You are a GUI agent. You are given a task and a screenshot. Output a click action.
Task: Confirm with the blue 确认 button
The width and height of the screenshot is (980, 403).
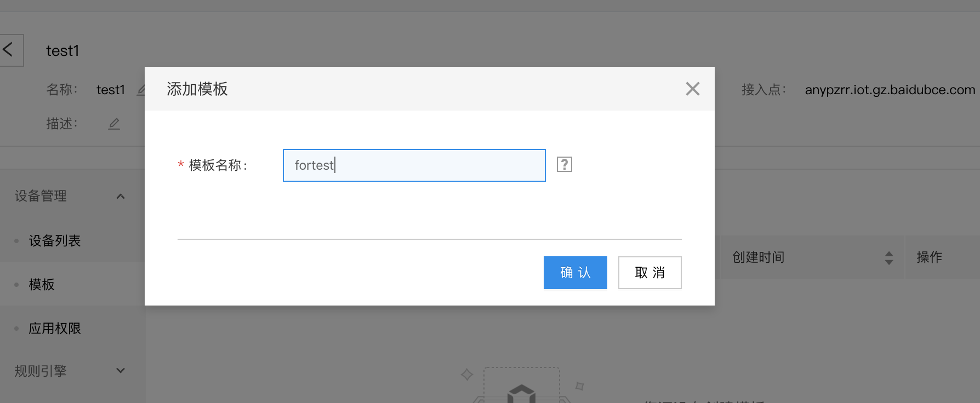(576, 273)
